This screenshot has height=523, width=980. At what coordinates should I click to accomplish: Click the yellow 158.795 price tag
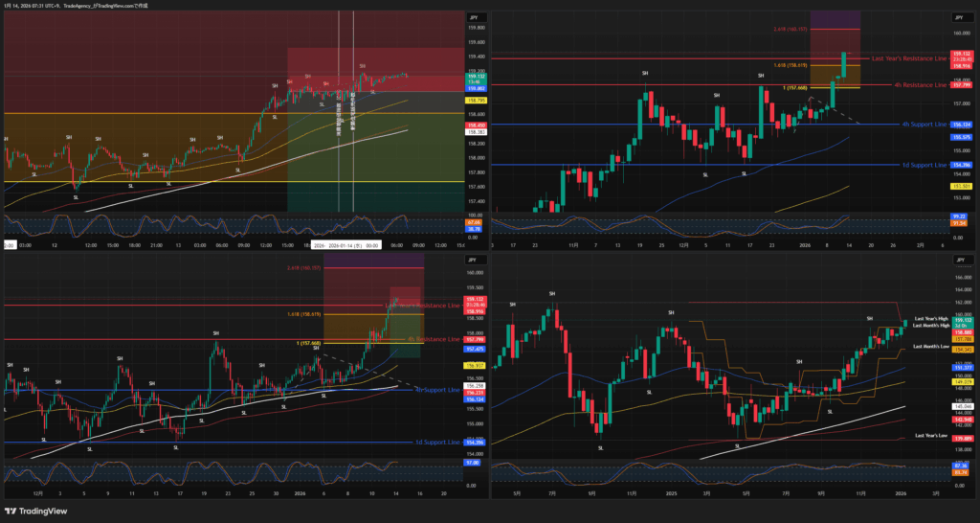[475, 100]
